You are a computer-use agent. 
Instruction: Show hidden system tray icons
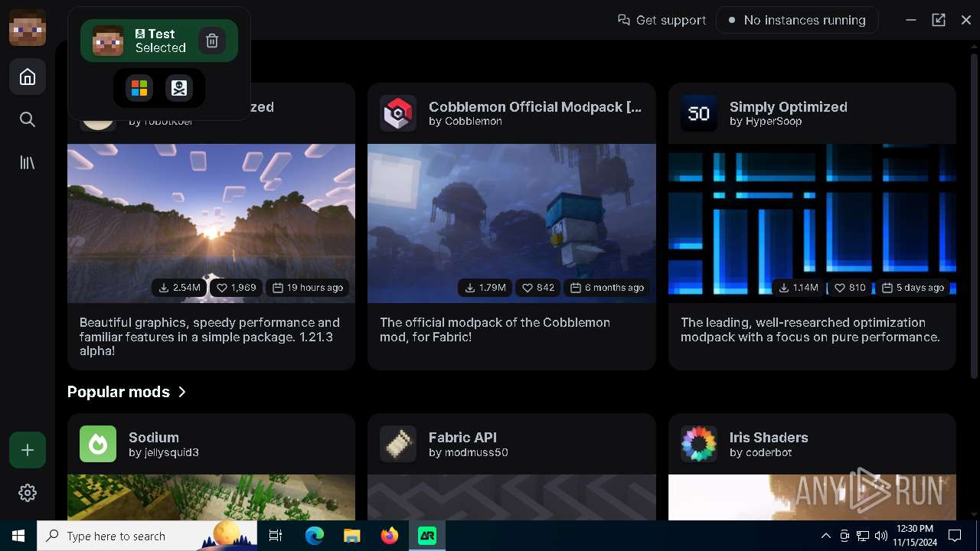tap(826, 536)
